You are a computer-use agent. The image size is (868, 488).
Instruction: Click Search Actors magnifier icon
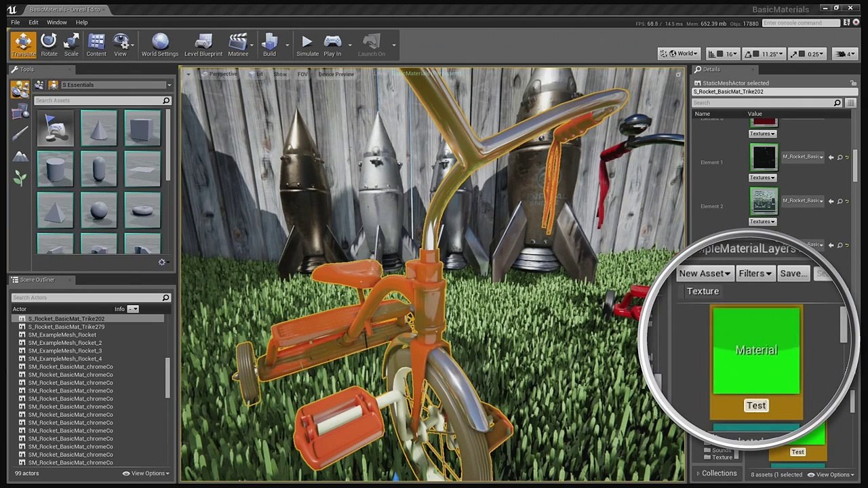click(x=165, y=298)
